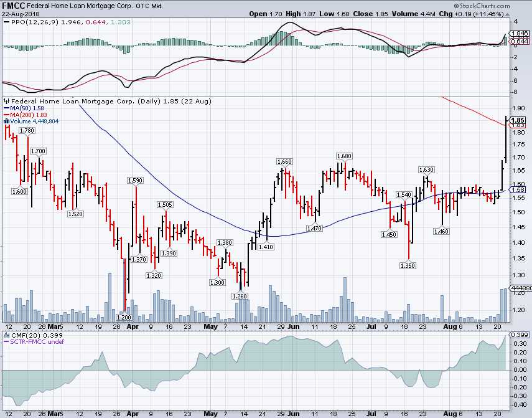Click the 1.946 PPO value tag

click(x=518, y=34)
